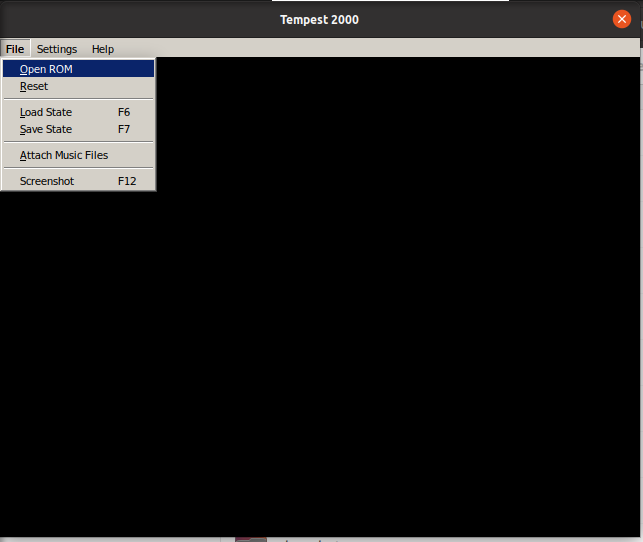643x542 pixels.
Task: Click the separator line below Save State
Action: tap(78, 142)
